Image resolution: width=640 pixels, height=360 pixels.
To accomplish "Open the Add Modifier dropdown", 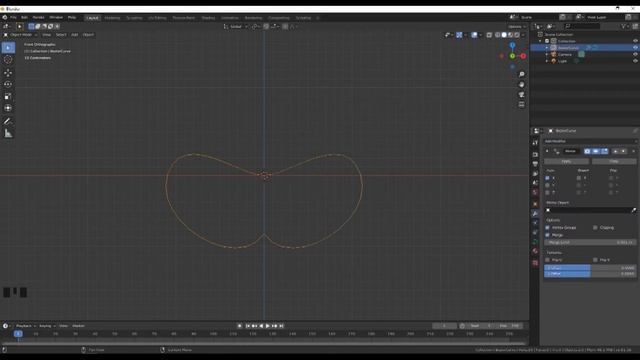I will pos(590,141).
